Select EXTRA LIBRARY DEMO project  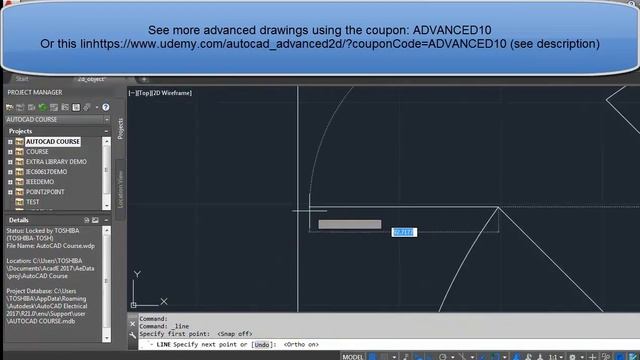tap(56, 162)
